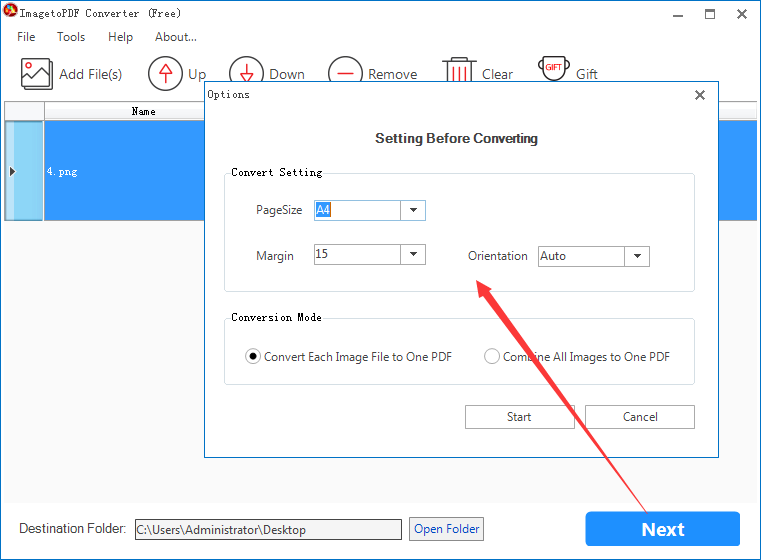Screen dimensions: 761x560
Task: Click the Start button
Action: 519,417
